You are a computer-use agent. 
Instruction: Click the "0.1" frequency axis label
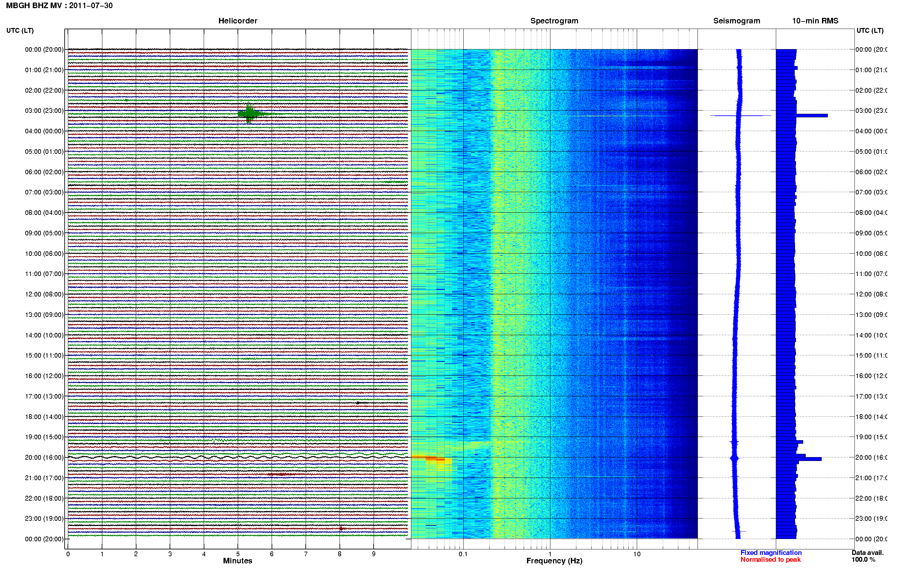(463, 554)
